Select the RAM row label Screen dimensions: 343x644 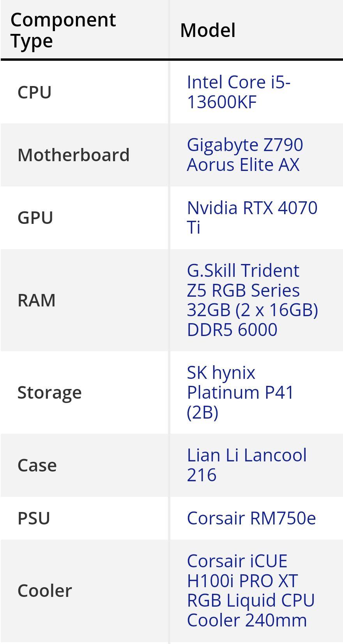36,300
